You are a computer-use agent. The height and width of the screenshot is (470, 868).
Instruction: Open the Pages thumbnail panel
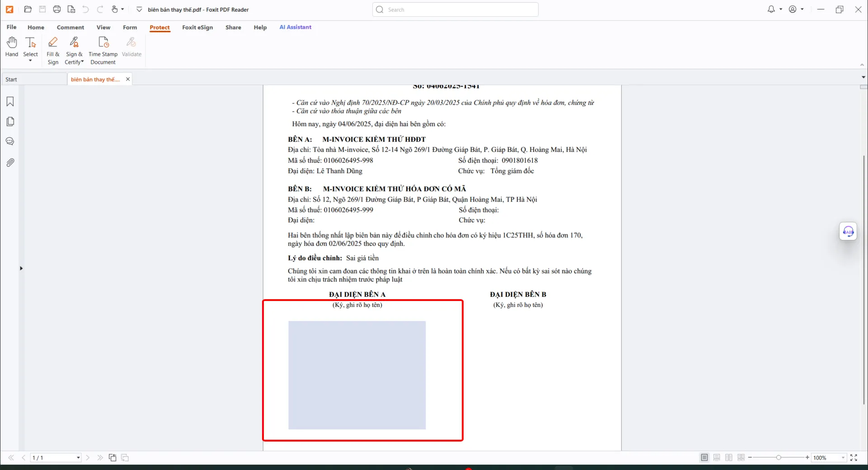click(10, 122)
